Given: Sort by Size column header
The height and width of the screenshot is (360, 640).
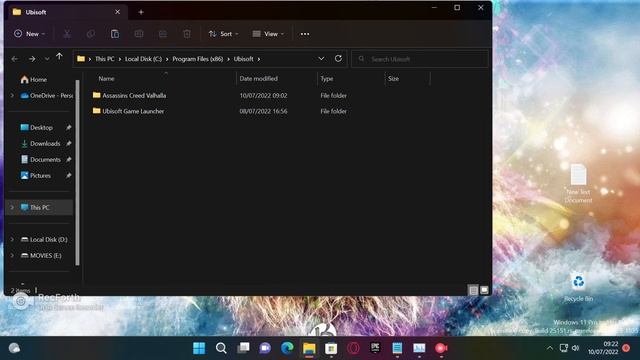Looking at the screenshot, I should pyautogui.click(x=393, y=79).
